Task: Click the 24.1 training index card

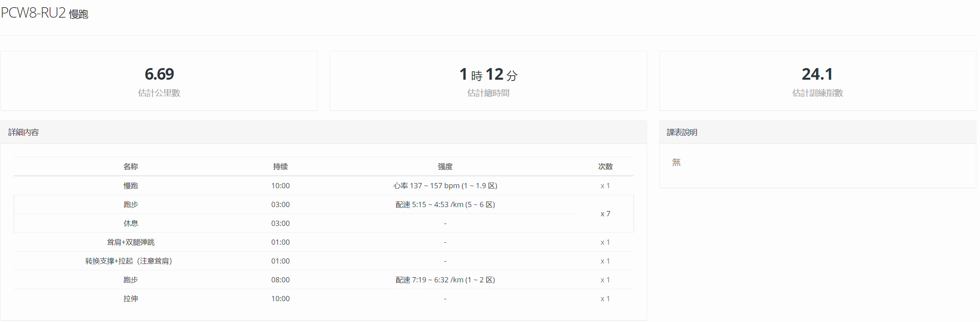Action: [817, 81]
